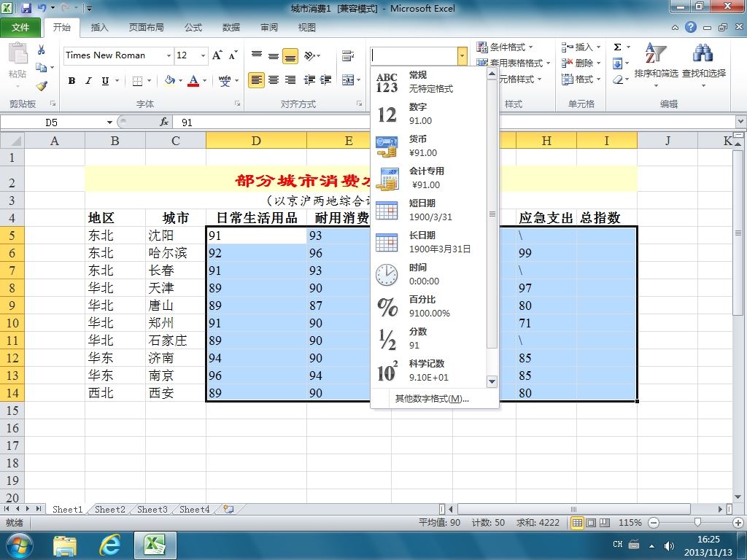Click the Copy icon in clipboard group
The width and height of the screenshot is (747, 560).
pyautogui.click(x=42, y=68)
